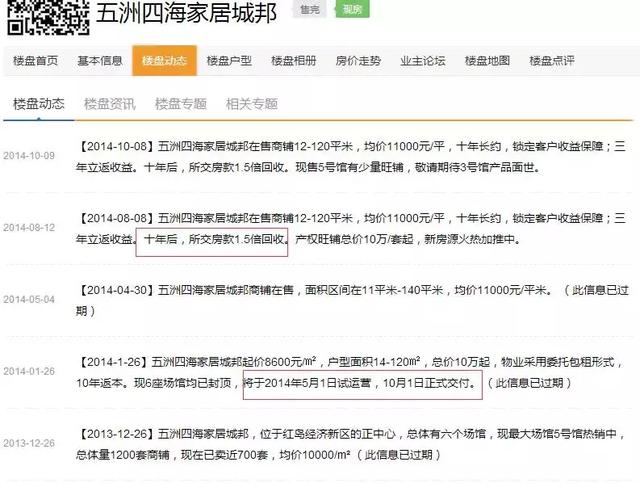Select the 楼盘专题 sub-tab
This screenshot has width=640, height=483.
tap(180, 104)
